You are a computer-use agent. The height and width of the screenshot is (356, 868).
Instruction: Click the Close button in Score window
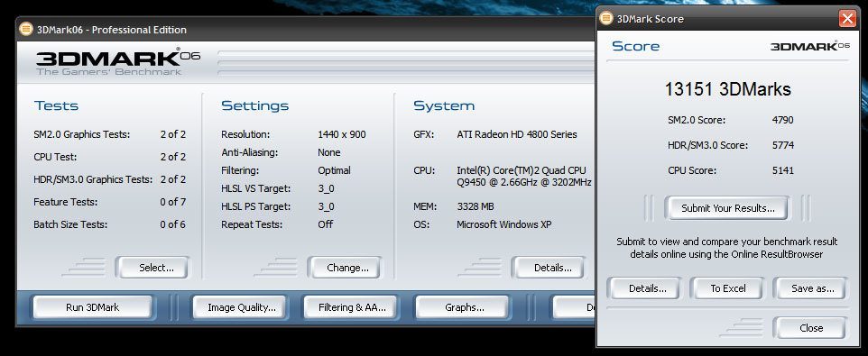(810, 328)
